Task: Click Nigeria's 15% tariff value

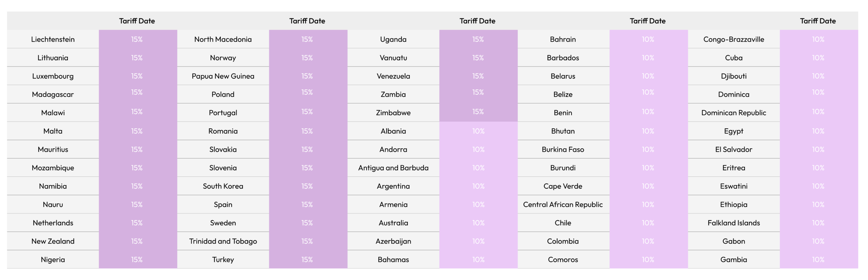Action: pyautogui.click(x=137, y=259)
